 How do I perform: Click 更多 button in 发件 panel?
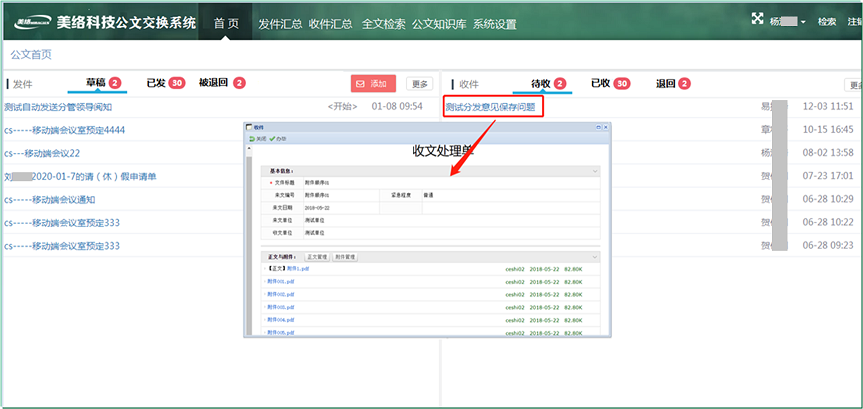click(x=419, y=84)
